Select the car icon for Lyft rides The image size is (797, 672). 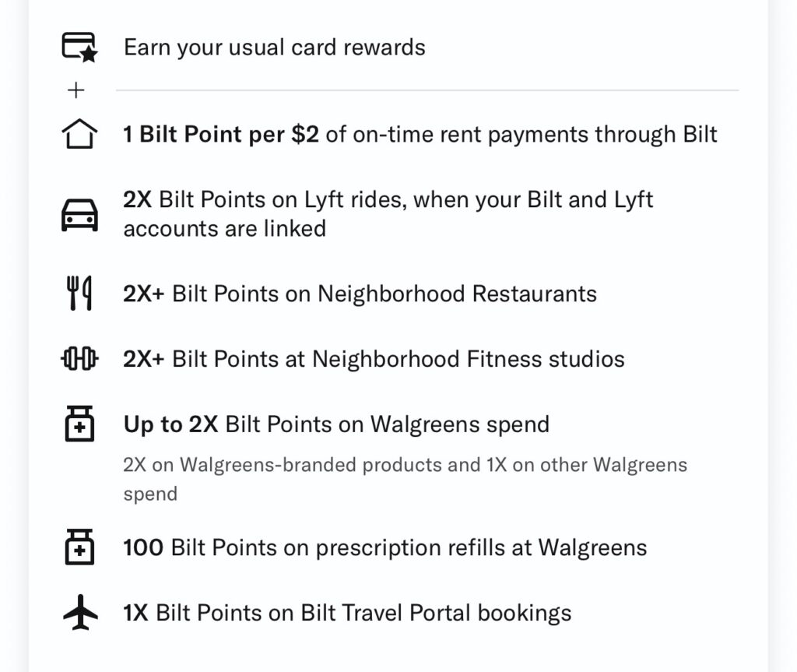pos(79,214)
